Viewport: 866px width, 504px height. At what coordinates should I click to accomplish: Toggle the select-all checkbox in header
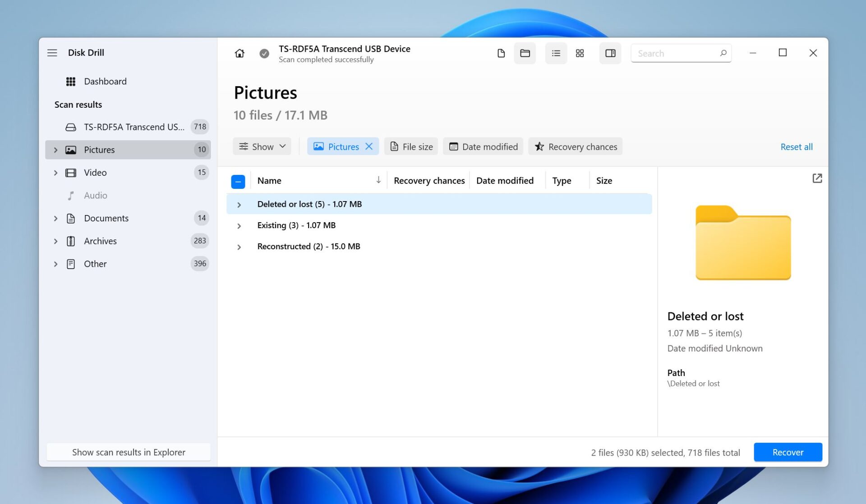click(238, 181)
